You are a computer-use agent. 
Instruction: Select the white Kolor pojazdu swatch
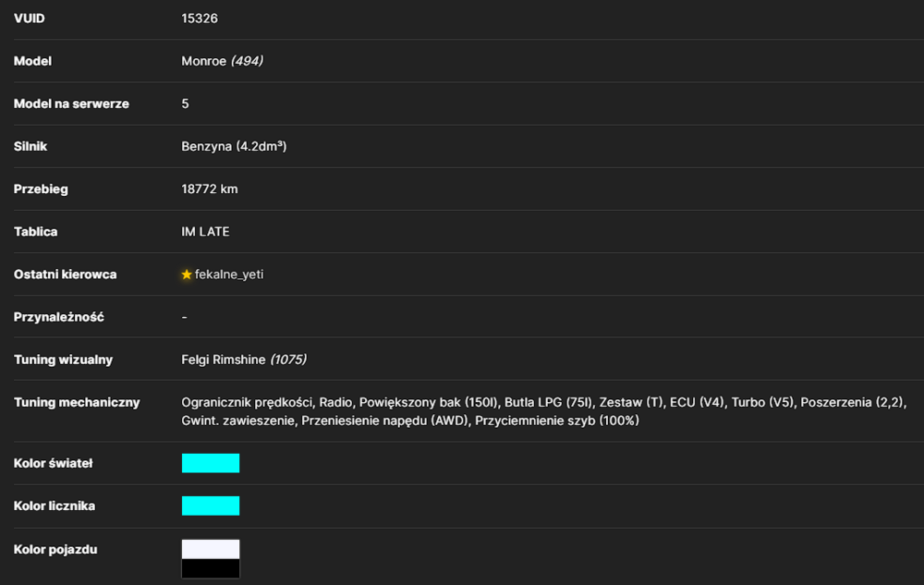click(211, 549)
